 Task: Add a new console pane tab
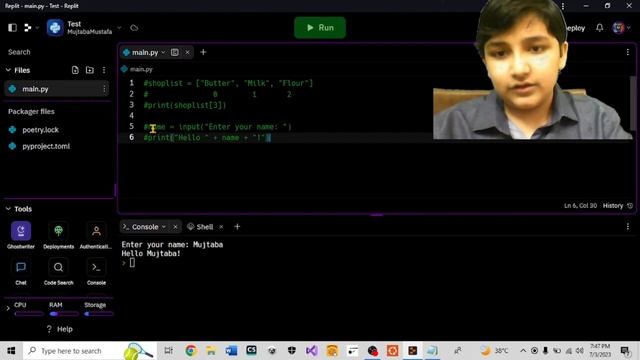click(x=237, y=227)
